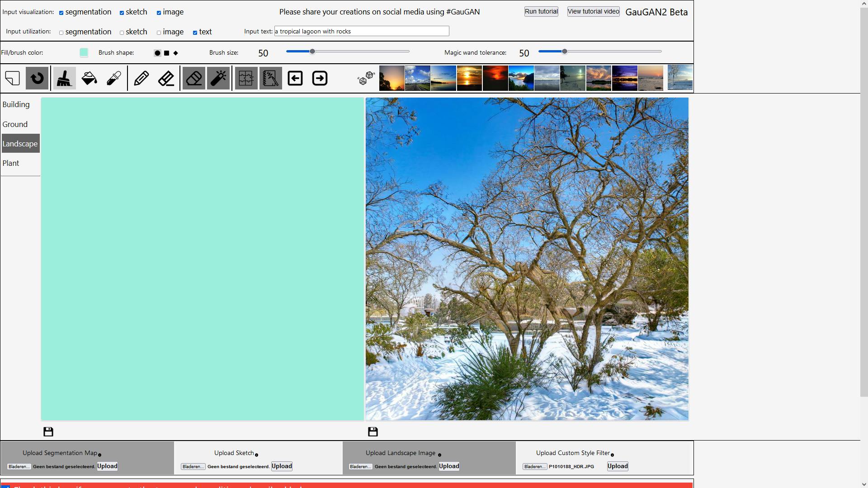Click the dice random style icon
The height and width of the screenshot is (488, 868).
coord(366,78)
